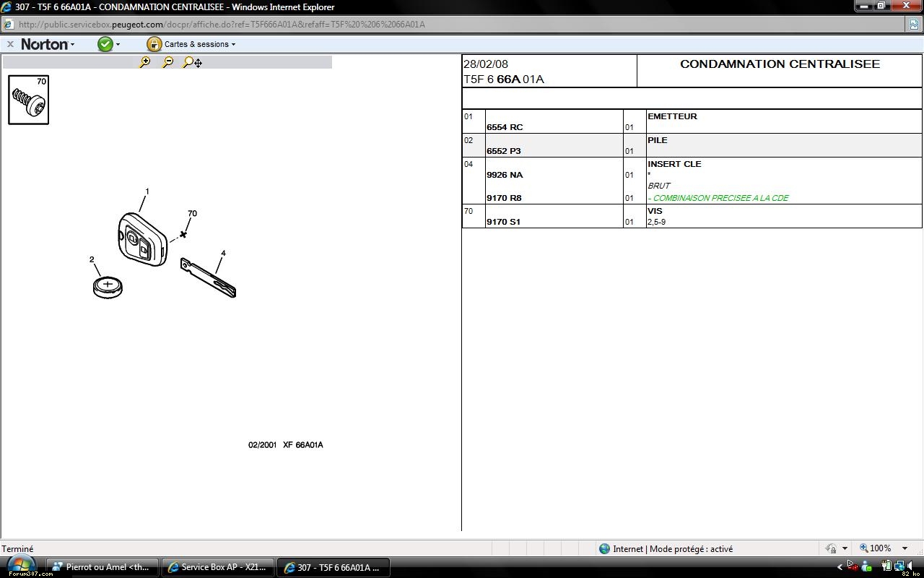Screen dimensions: 924x578
Task: Click the zoom out magnifier icon
Action: pos(168,63)
